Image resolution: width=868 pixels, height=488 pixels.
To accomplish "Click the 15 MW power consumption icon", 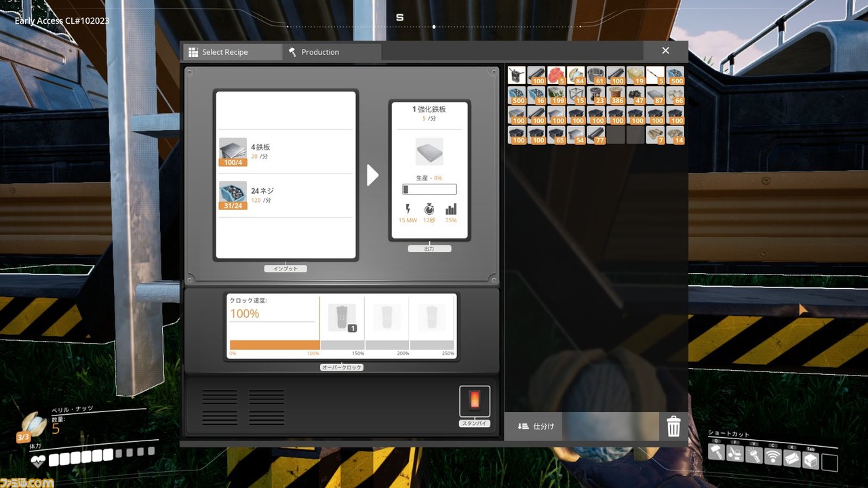I will click(x=408, y=209).
